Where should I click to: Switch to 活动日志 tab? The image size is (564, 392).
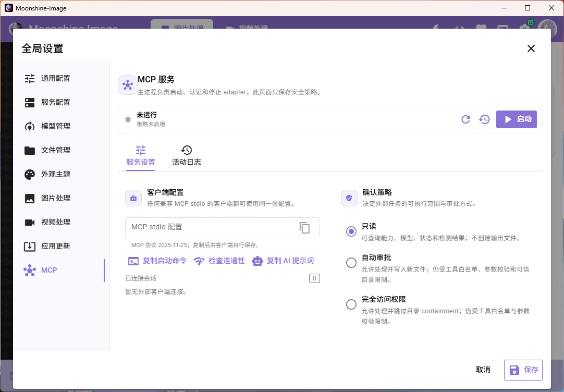[186, 156]
